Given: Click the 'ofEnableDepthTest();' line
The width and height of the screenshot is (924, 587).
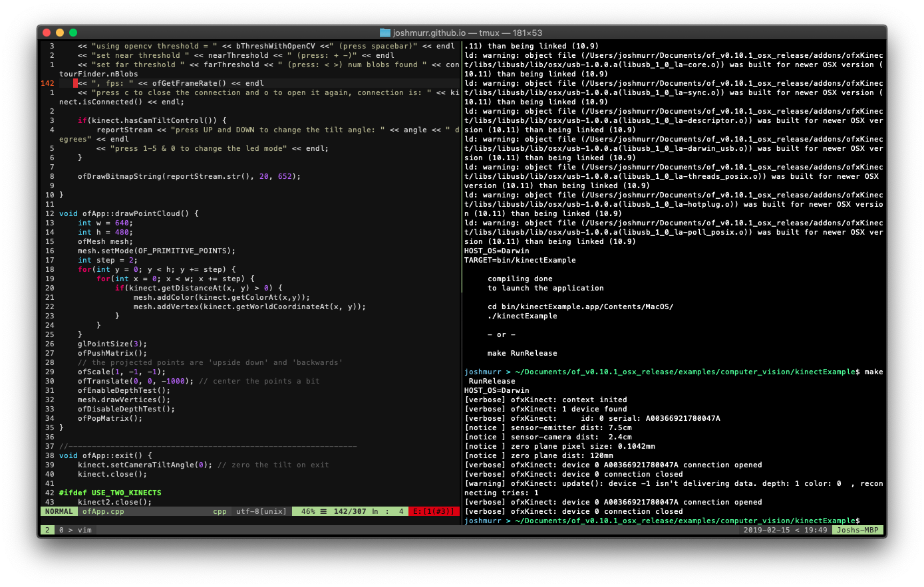Looking at the screenshot, I should point(124,390).
